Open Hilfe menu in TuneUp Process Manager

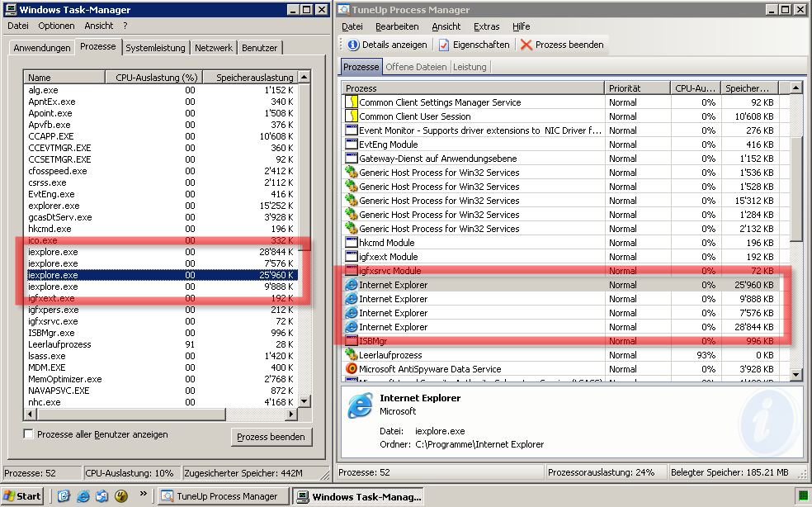pyautogui.click(x=521, y=26)
